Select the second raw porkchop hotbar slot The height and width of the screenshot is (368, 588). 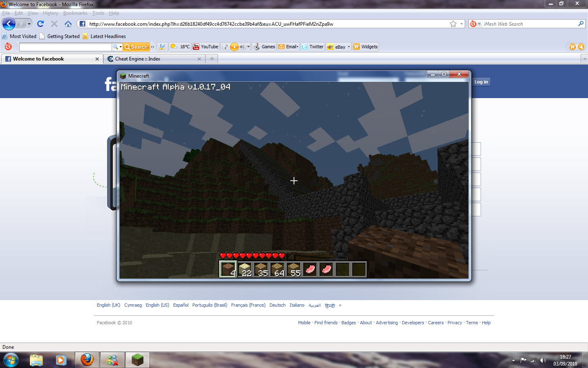(x=326, y=269)
